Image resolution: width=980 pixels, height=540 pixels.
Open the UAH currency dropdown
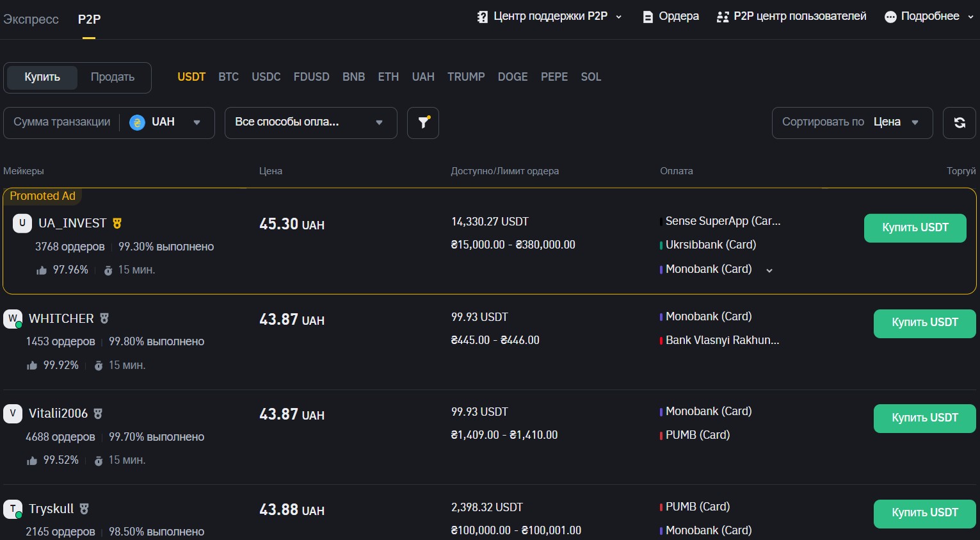[165, 122]
